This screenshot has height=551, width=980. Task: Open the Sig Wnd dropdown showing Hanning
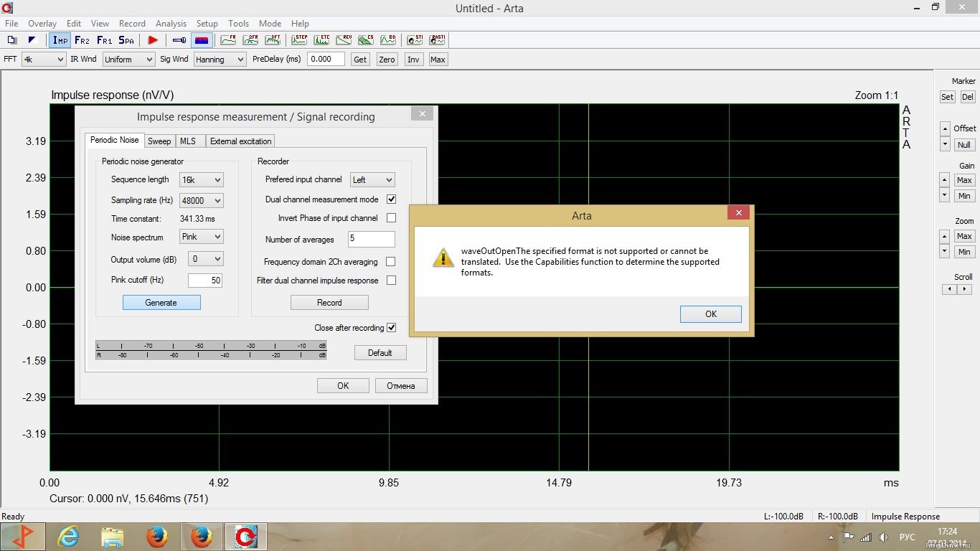[x=220, y=60]
